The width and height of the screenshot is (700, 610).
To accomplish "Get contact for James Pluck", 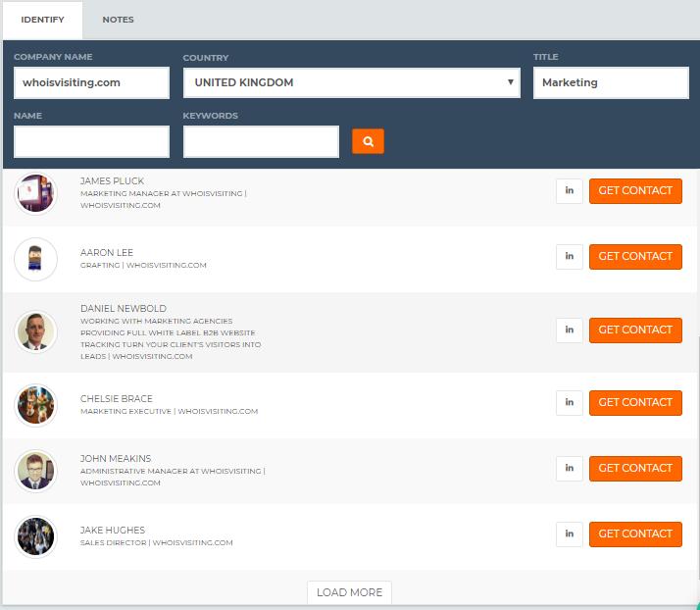I will (635, 190).
